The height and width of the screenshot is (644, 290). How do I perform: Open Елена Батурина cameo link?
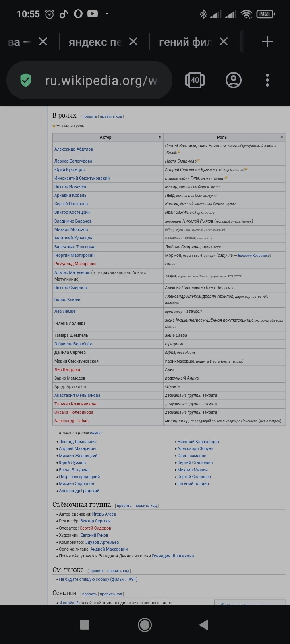(75, 470)
